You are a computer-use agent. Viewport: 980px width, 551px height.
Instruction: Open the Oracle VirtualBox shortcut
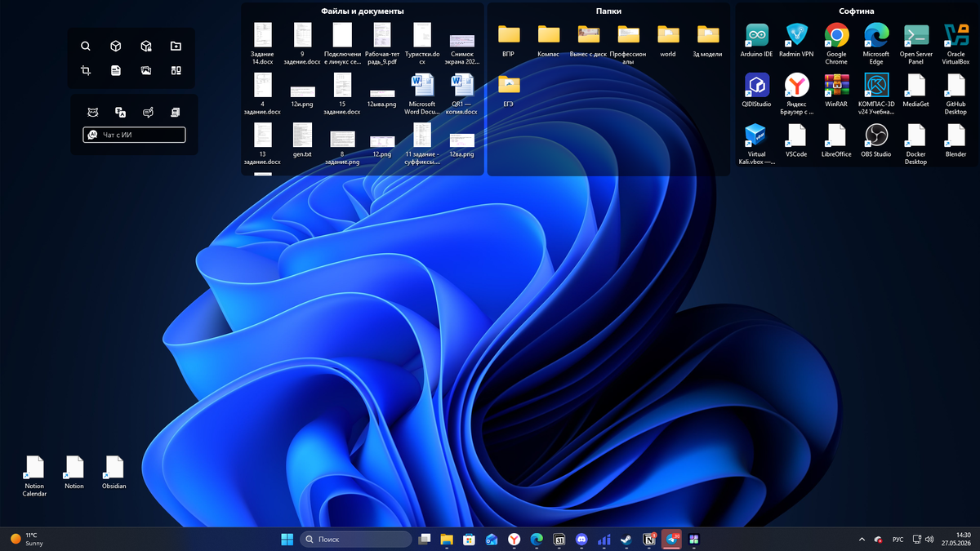tap(956, 43)
